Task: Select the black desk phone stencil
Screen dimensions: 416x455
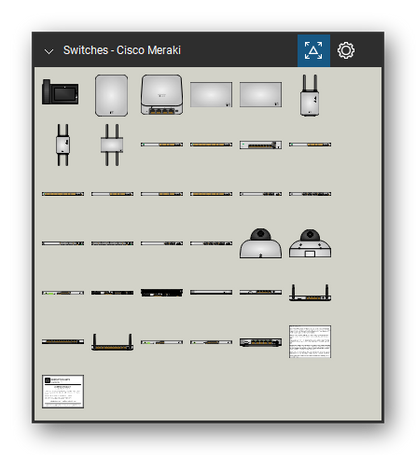Action: [60, 92]
